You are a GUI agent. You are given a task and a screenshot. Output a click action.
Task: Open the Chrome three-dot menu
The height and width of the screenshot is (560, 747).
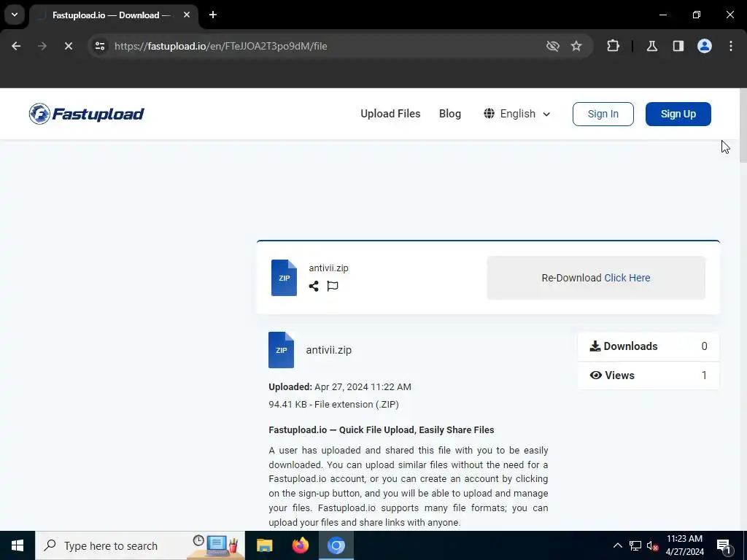[x=731, y=46]
